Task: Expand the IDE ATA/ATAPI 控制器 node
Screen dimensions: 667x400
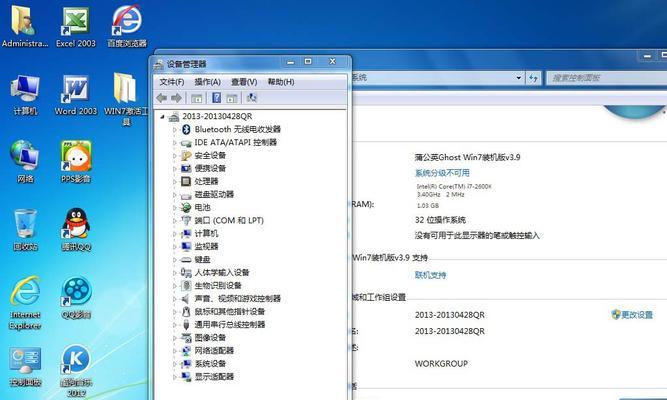Action: [174, 143]
